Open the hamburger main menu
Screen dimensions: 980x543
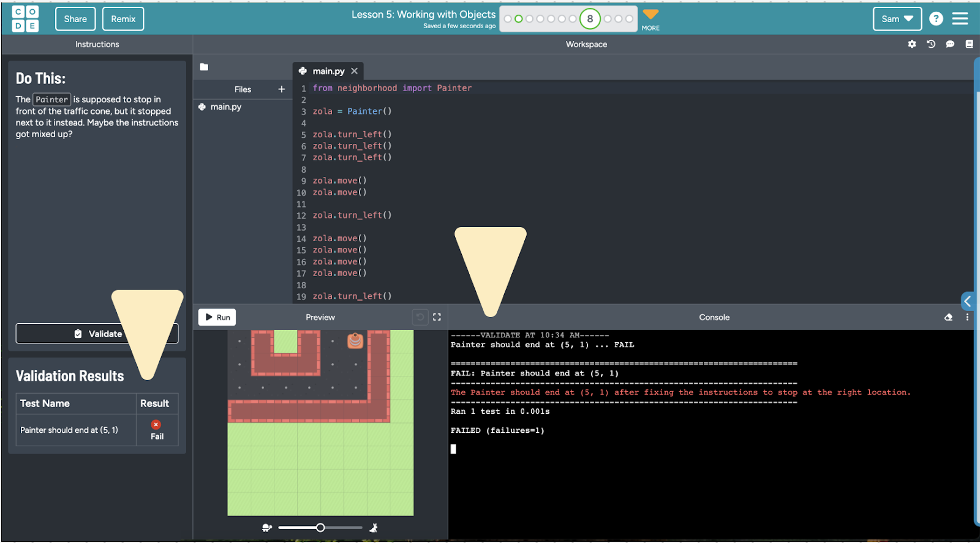point(960,19)
